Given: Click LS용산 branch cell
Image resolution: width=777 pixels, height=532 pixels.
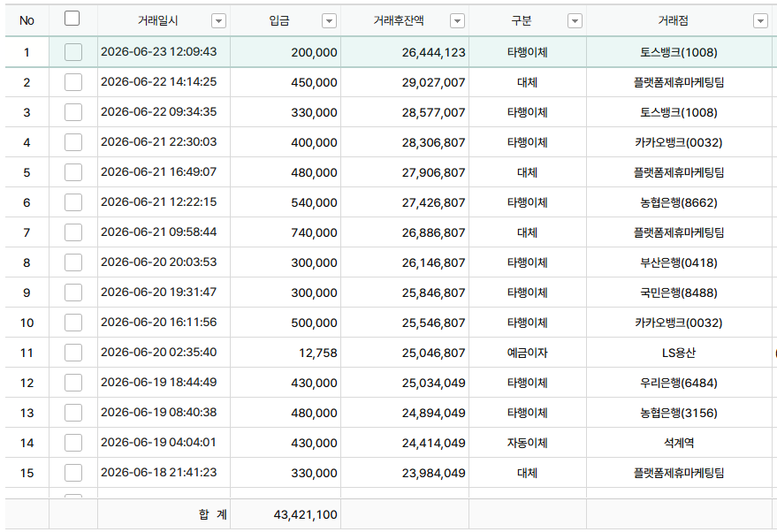Looking at the screenshot, I should [678, 353].
